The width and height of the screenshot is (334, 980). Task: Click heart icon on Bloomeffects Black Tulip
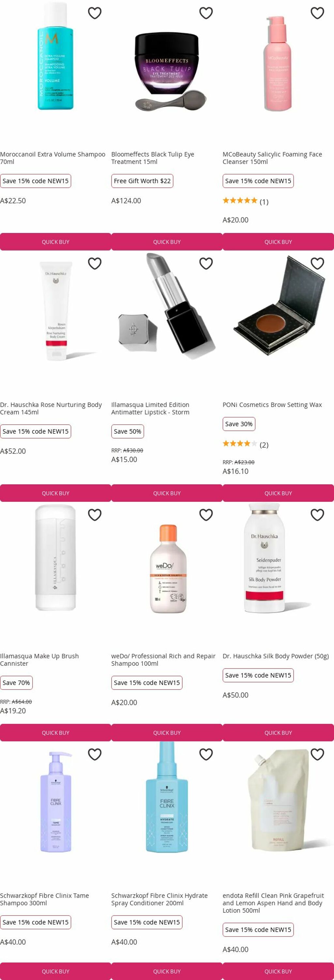(x=206, y=13)
